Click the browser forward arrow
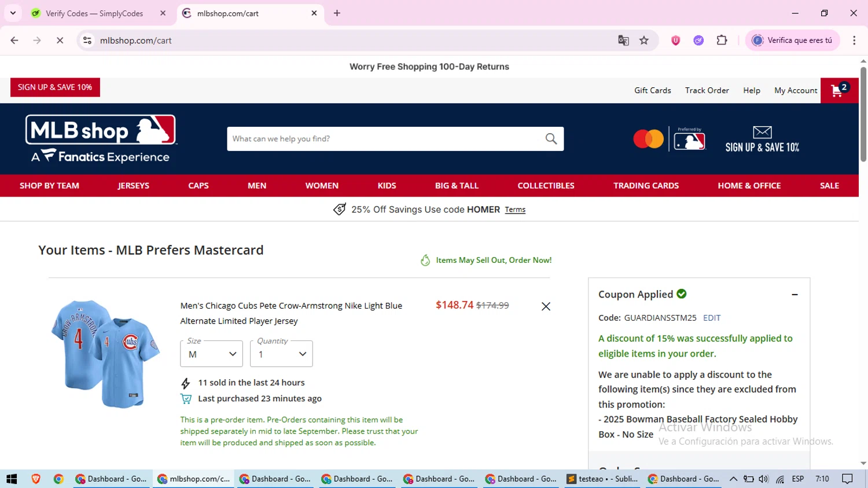 pyautogui.click(x=37, y=41)
